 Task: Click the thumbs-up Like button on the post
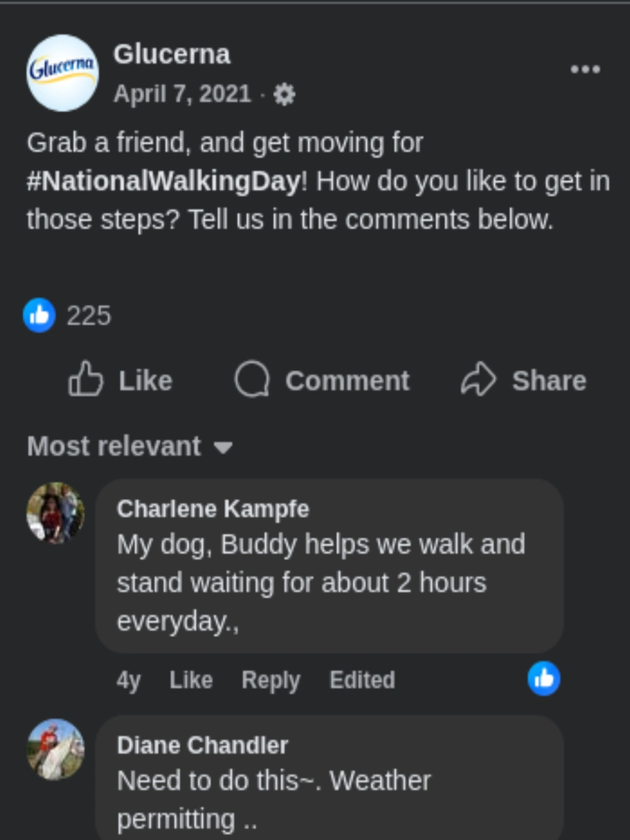click(120, 380)
